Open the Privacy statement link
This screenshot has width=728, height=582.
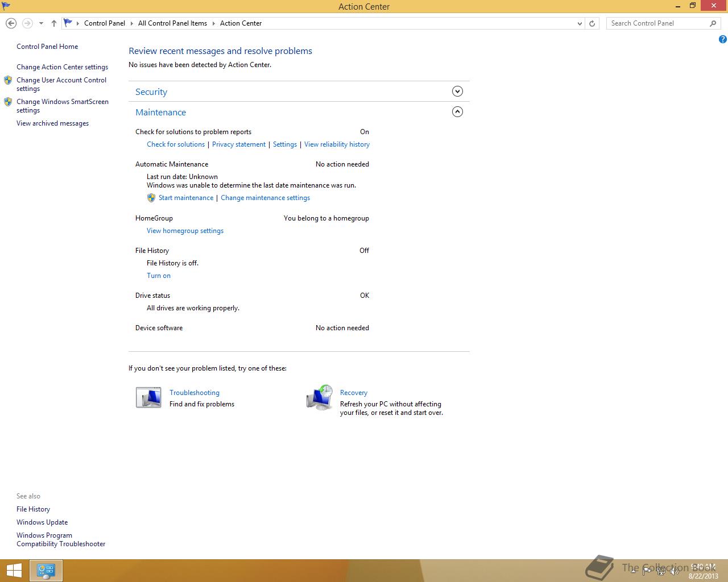pos(239,144)
